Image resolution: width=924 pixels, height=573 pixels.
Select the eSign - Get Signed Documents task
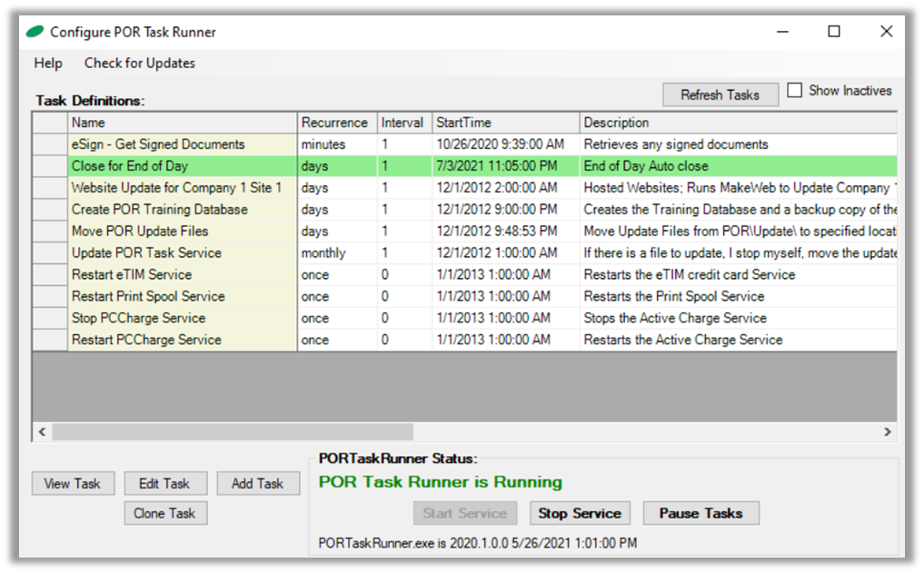point(158,144)
